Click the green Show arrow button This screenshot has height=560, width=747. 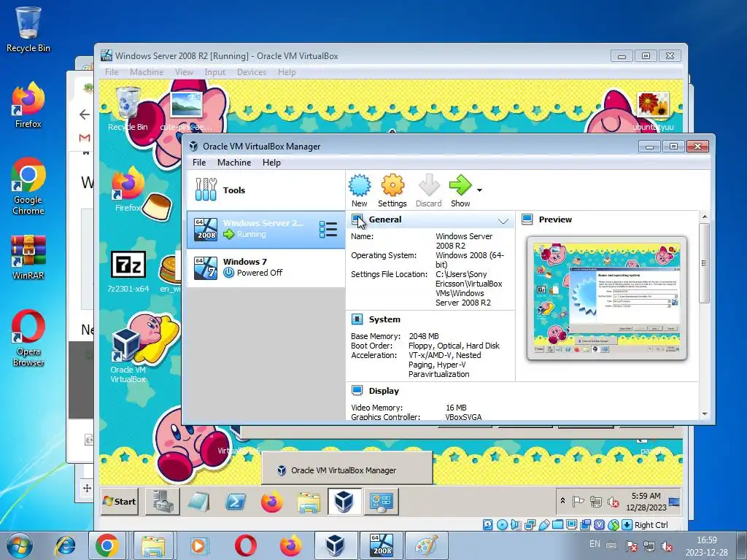coord(460,190)
